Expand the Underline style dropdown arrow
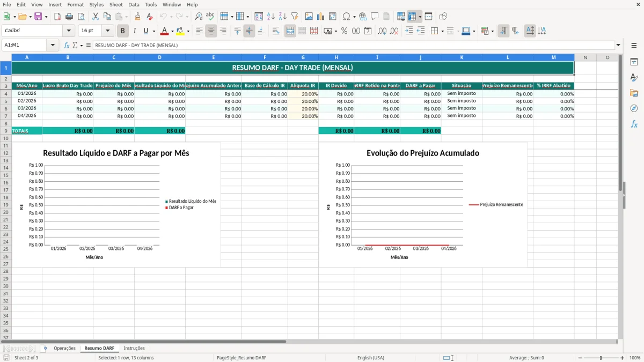644x362 pixels. [153, 31]
